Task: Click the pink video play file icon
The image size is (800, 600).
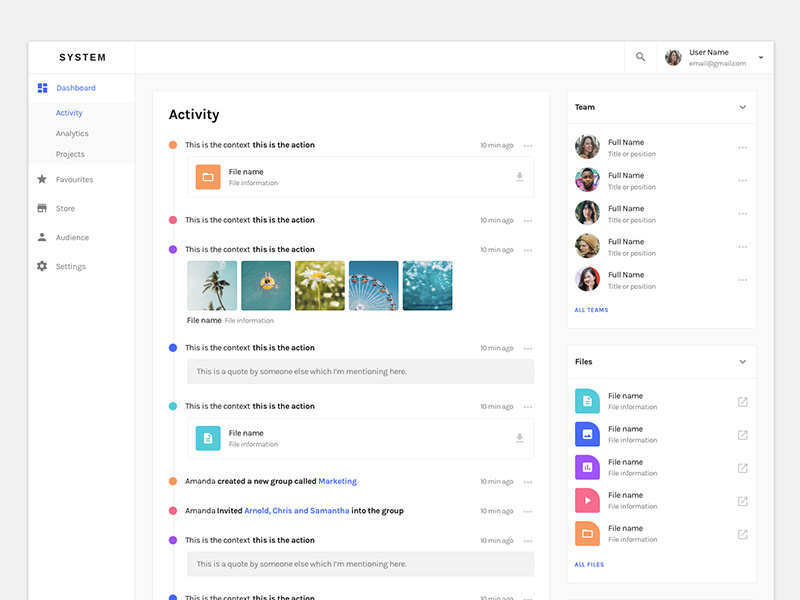Action: coord(587,501)
